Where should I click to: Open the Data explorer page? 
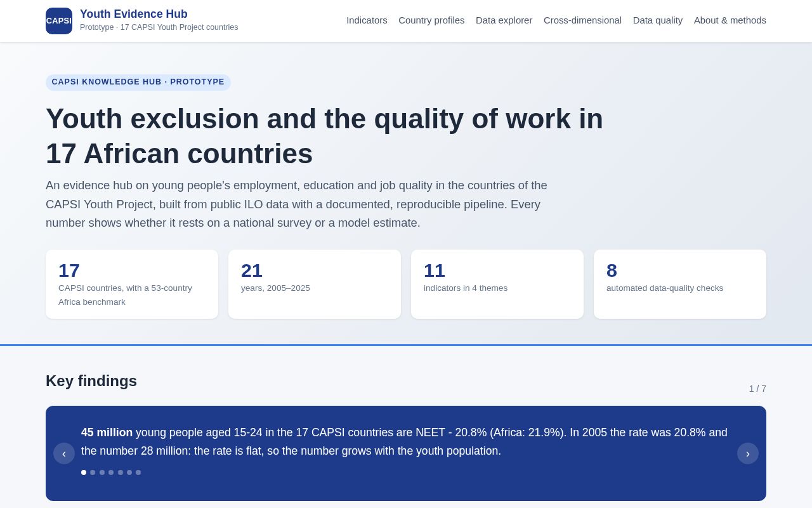[x=504, y=20]
